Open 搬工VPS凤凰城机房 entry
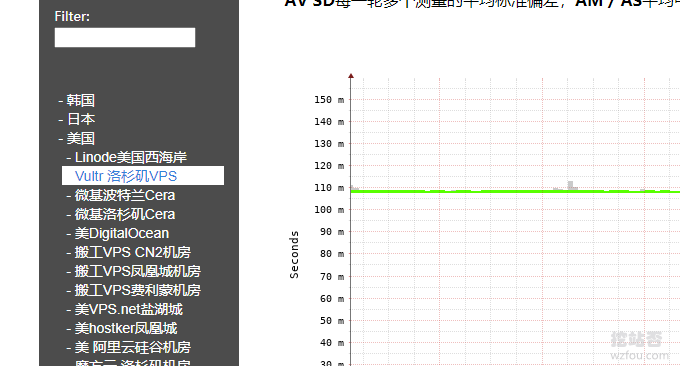This screenshot has width=680, height=366. pyautogui.click(x=137, y=271)
